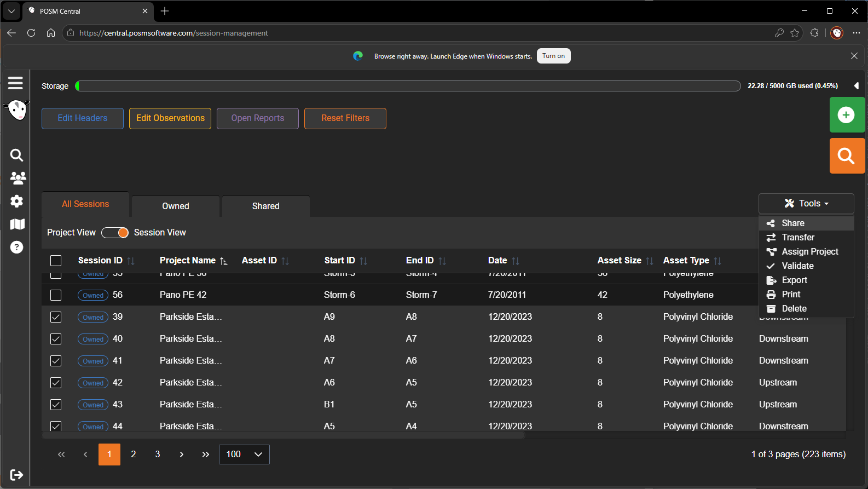This screenshot has width=868, height=489.
Task: Open the browser tab list chevron
Action: [x=11, y=11]
